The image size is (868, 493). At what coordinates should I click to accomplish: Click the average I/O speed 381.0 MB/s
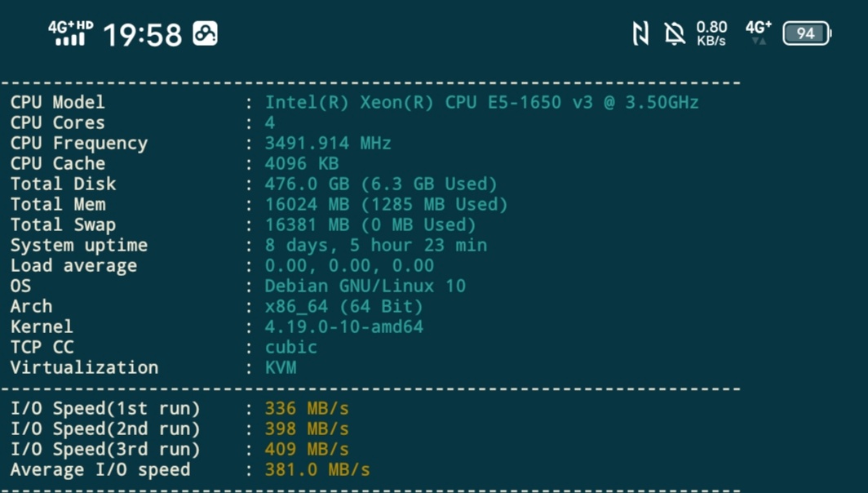coord(317,470)
